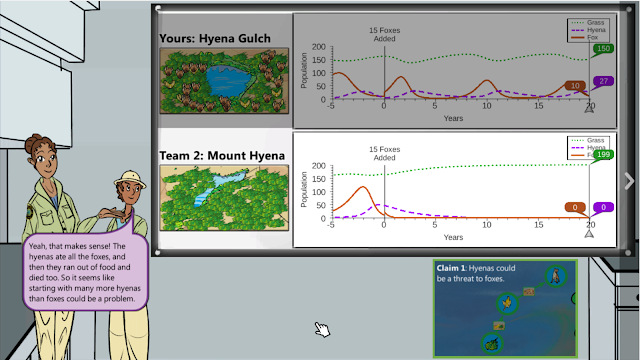Click the grass node in food web

coord(492,344)
